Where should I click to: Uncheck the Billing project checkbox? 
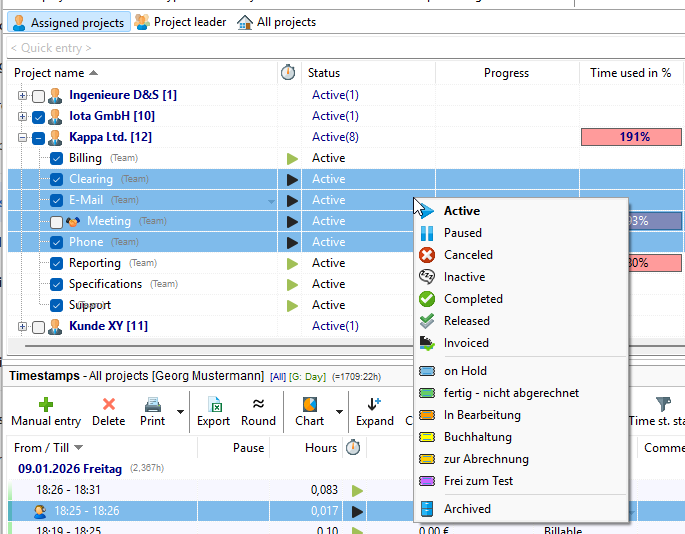point(57,158)
